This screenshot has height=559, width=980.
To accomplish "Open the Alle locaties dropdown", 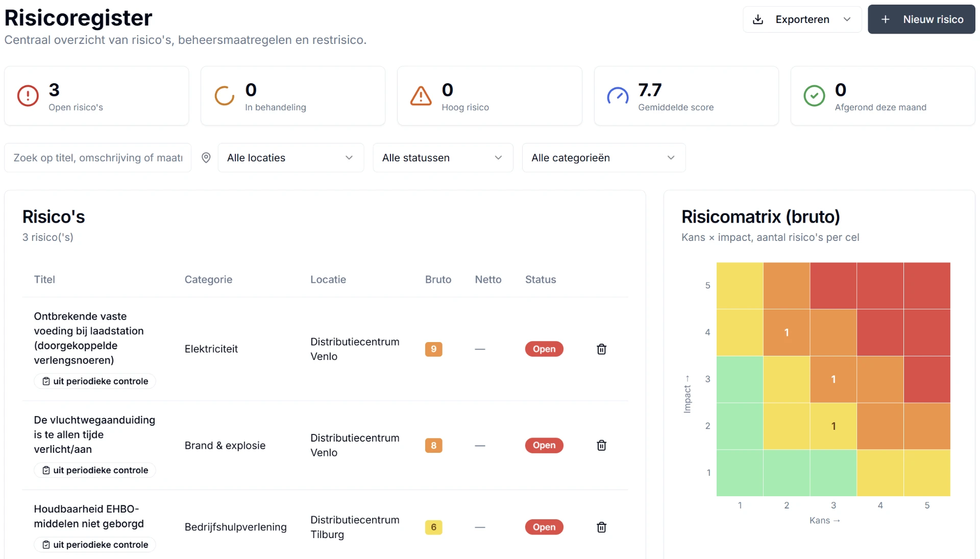I will [291, 158].
